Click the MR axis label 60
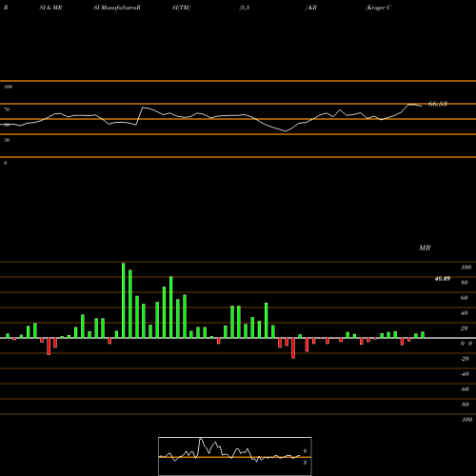Screen dimensions: 476x476 pos(464,298)
